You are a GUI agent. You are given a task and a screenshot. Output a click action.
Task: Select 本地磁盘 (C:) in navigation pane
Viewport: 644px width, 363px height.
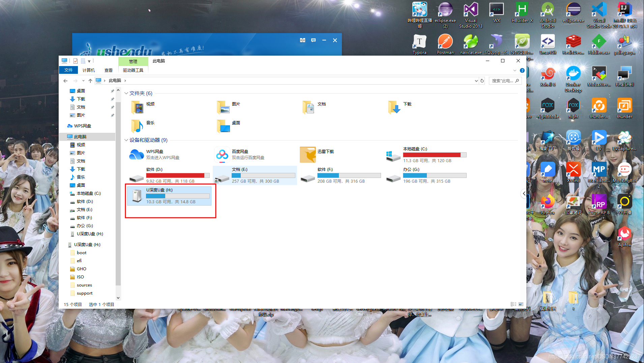pos(88,193)
